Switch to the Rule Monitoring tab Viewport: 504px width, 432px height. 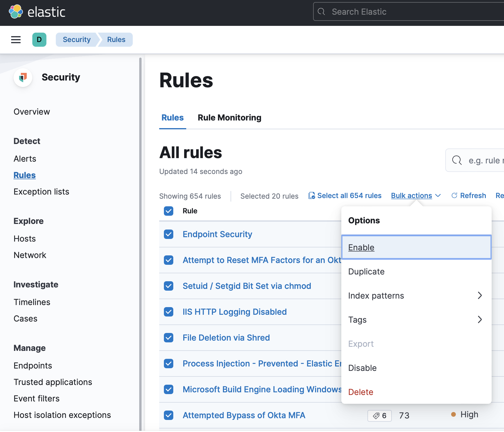pyautogui.click(x=229, y=118)
